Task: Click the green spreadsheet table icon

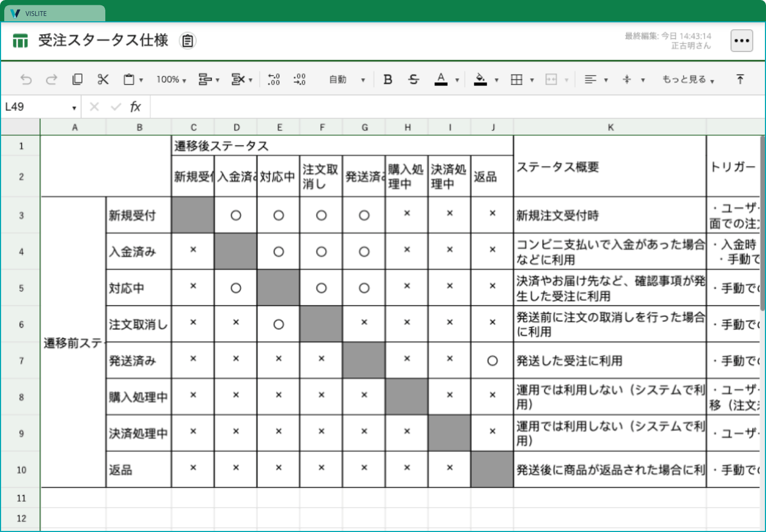Action: 20,40
